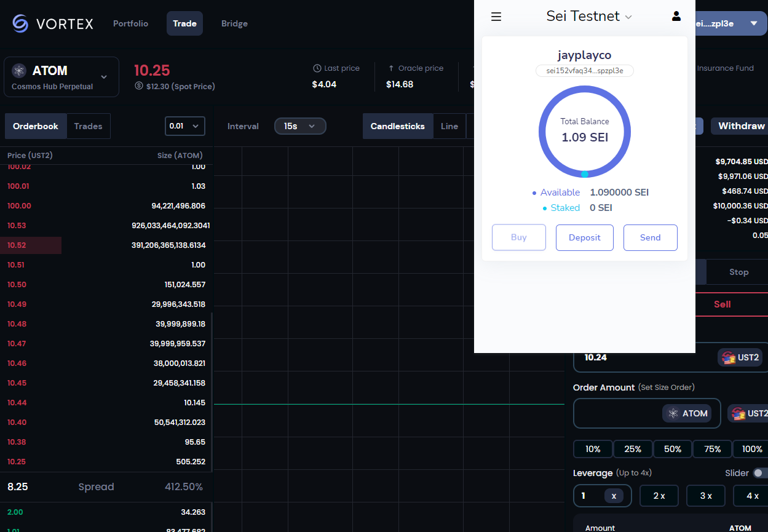Image resolution: width=768 pixels, height=532 pixels.
Task: Expand the connected wallet address dropdown
Action: [754, 23]
